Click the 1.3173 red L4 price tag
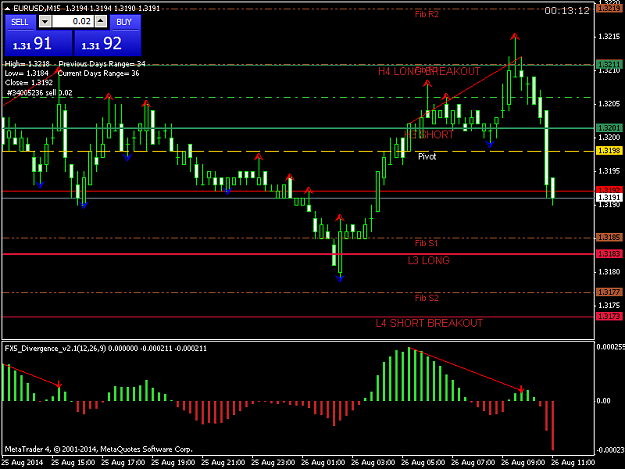Screen dimensions: 625x469 pos(609,316)
